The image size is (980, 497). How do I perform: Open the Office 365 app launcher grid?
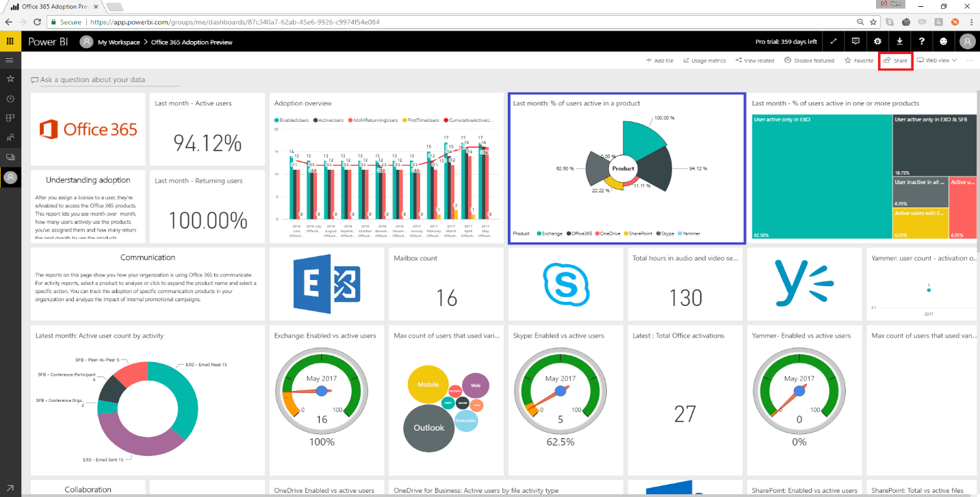pyautogui.click(x=10, y=41)
